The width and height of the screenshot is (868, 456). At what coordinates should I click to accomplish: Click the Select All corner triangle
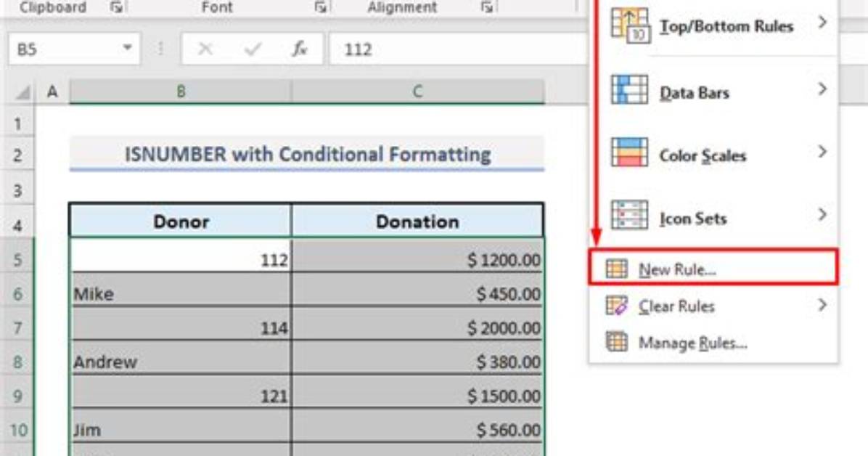click(22, 92)
